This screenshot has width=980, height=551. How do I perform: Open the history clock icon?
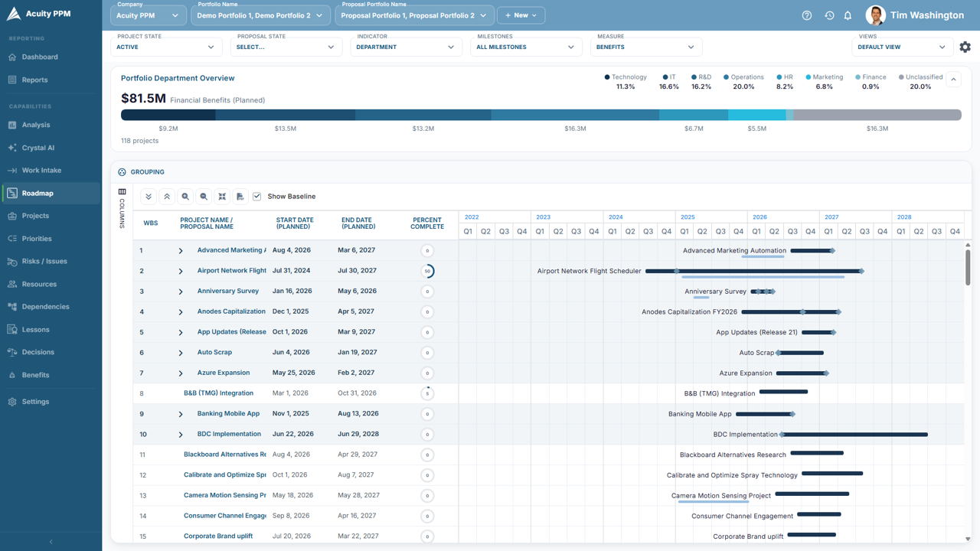point(829,15)
